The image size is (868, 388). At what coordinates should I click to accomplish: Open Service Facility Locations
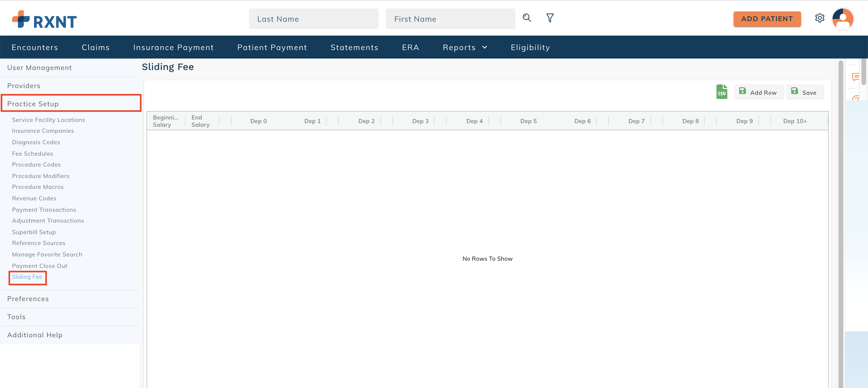click(x=49, y=120)
